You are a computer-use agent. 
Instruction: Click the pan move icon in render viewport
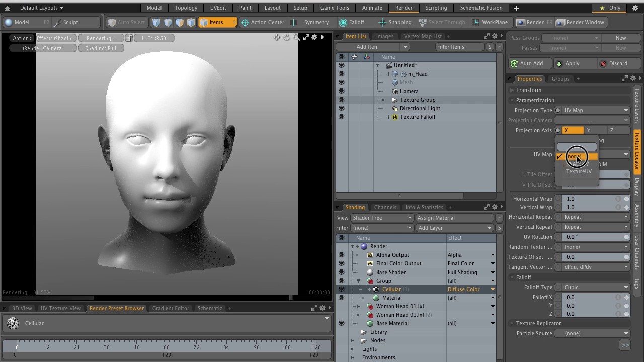[x=277, y=38]
